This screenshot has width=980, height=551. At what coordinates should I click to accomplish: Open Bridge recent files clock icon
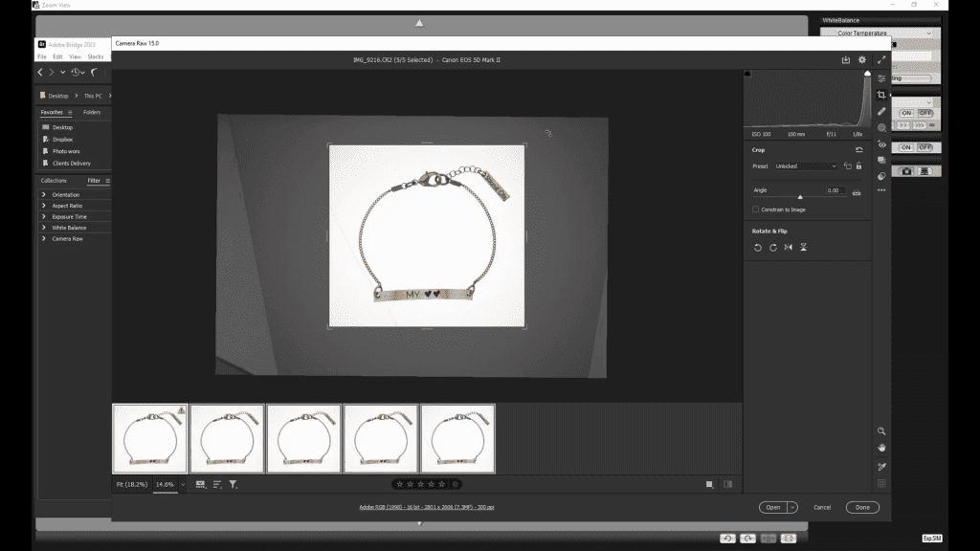pos(75,73)
